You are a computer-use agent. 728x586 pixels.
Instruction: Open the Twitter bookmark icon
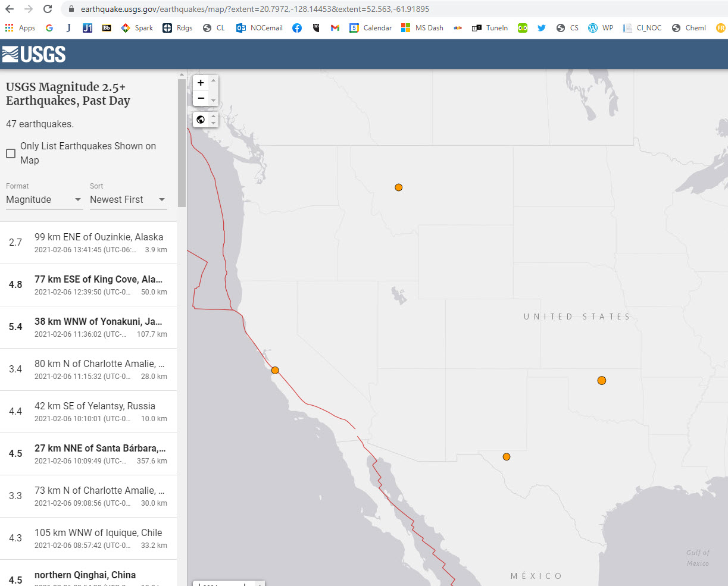(x=542, y=28)
